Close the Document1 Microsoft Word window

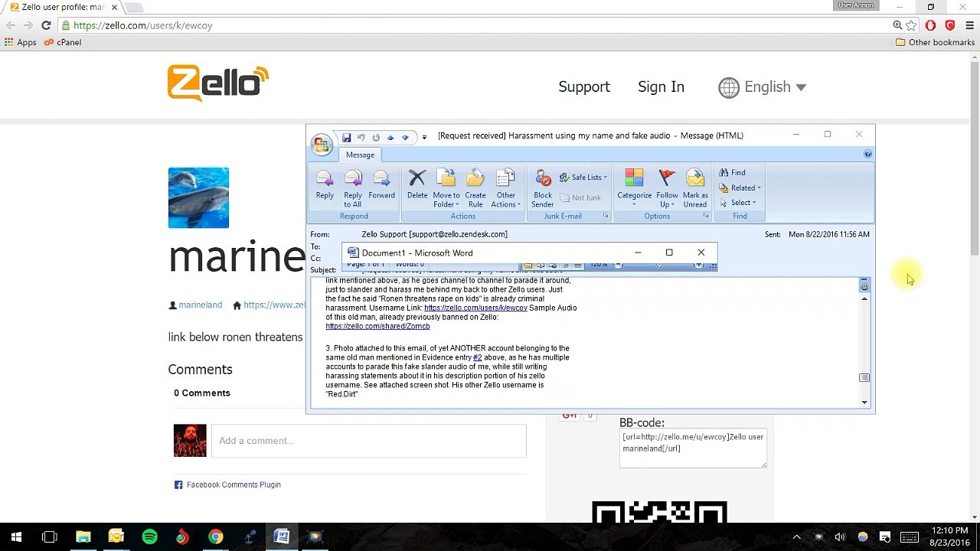pyautogui.click(x=701, y=253)
